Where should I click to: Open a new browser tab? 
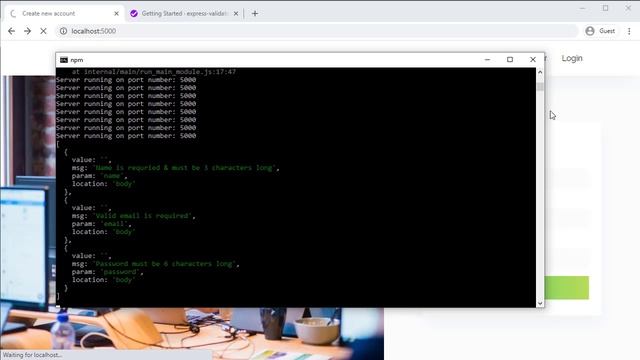255,13
